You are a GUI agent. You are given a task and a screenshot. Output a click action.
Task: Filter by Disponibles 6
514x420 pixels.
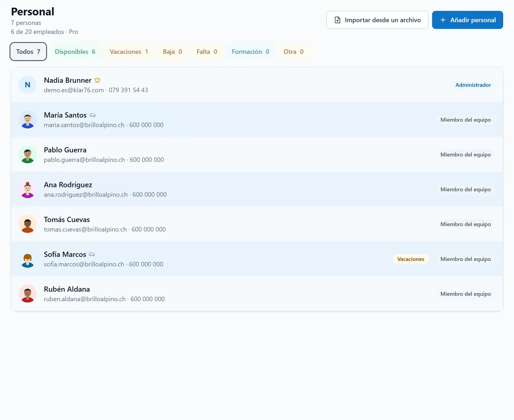click(x=75, y=51)
